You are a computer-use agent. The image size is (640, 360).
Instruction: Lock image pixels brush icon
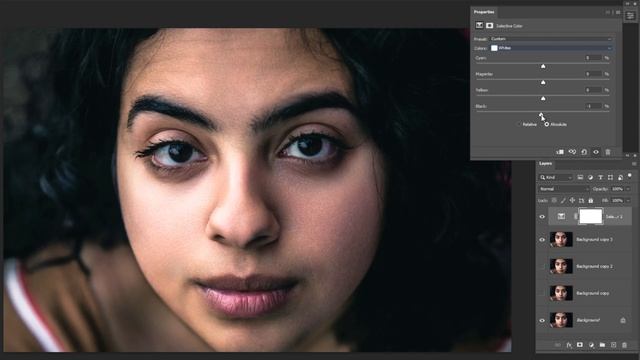tap(563, 200)
